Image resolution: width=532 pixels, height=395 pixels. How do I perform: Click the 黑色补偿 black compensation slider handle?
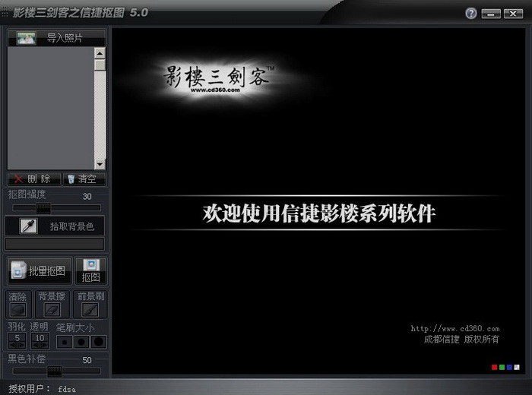click(x=54, y=371)
